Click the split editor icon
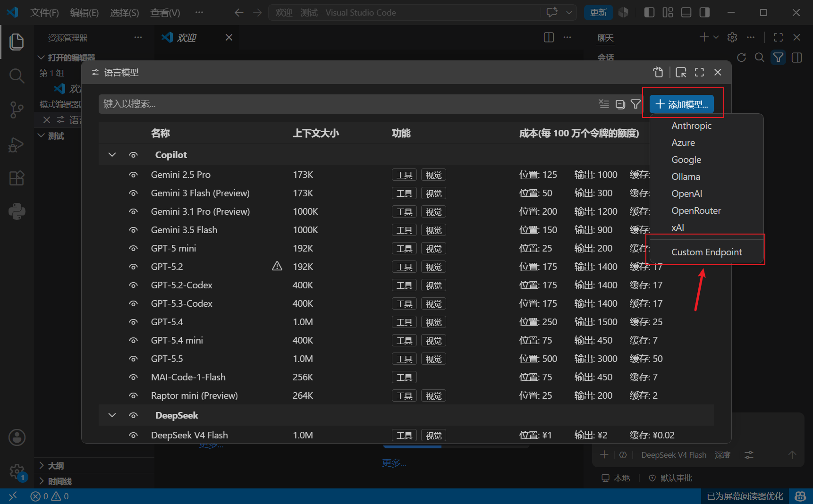This screenshot has height=504, width=813. pos(549,37)
